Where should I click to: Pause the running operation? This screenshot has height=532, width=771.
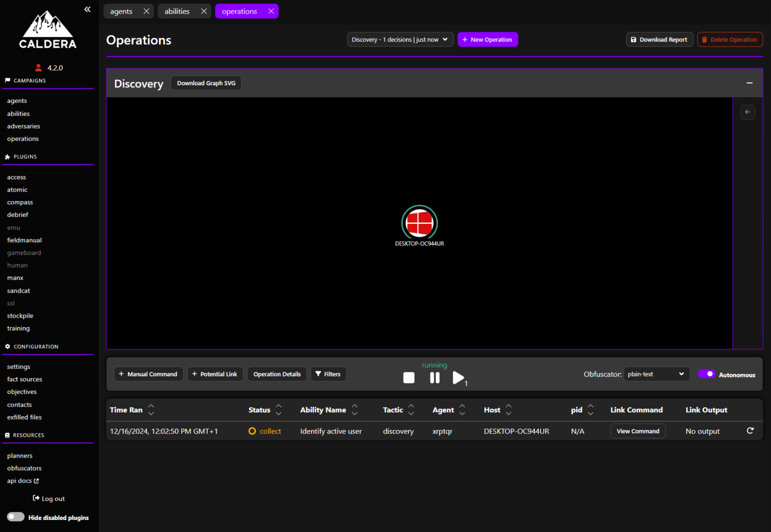tap(435, 378)
